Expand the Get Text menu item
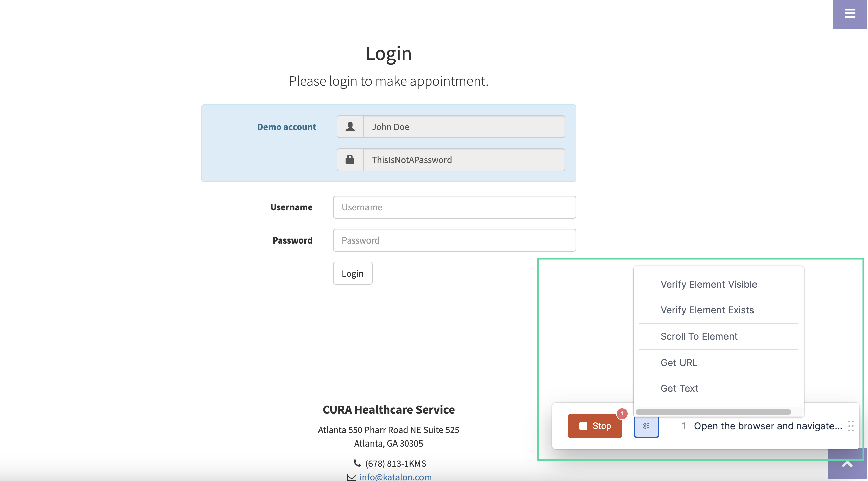Screen dimensions: 868x481 [679, 388]
